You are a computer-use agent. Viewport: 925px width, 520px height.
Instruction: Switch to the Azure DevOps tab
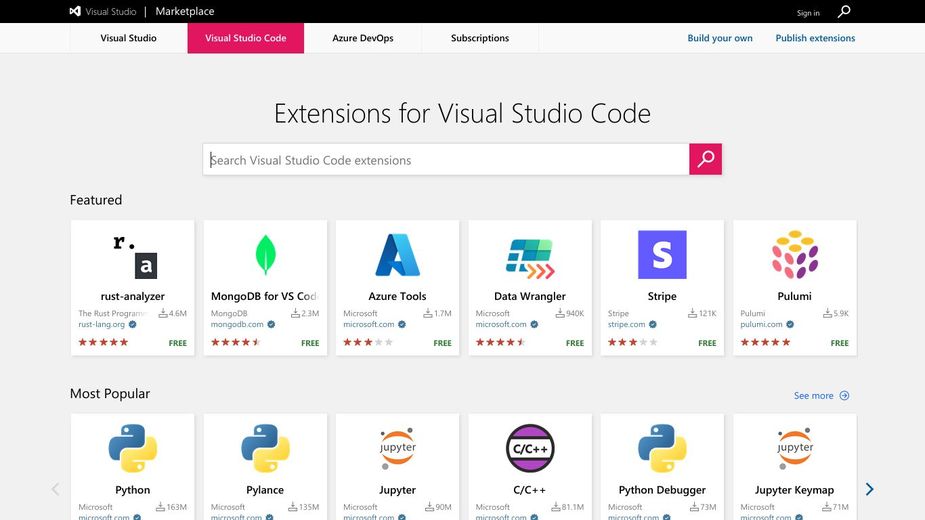click(x=363, y=38)
